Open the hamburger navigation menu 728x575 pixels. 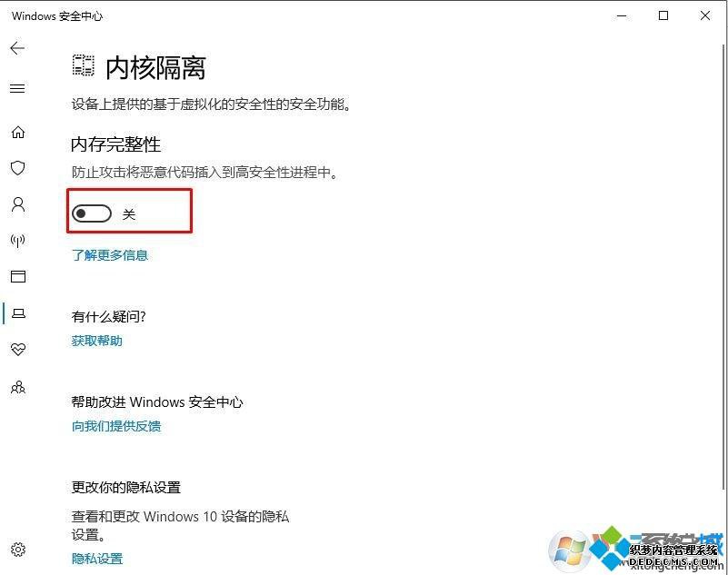click(x=17, y=88)
